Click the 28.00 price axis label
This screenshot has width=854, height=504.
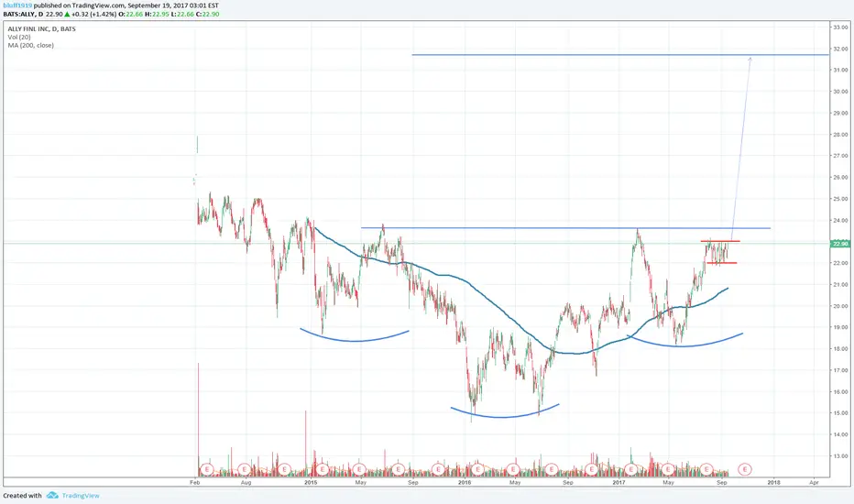840,135
